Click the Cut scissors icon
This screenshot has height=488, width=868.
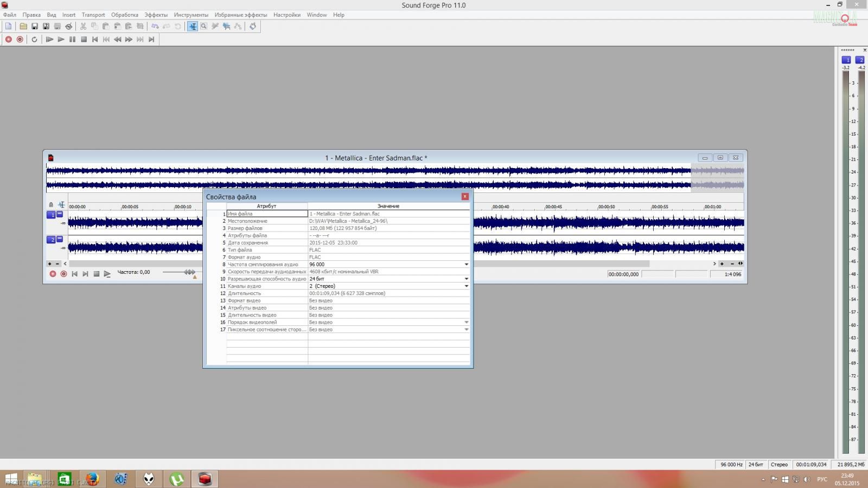pos(83,26)
